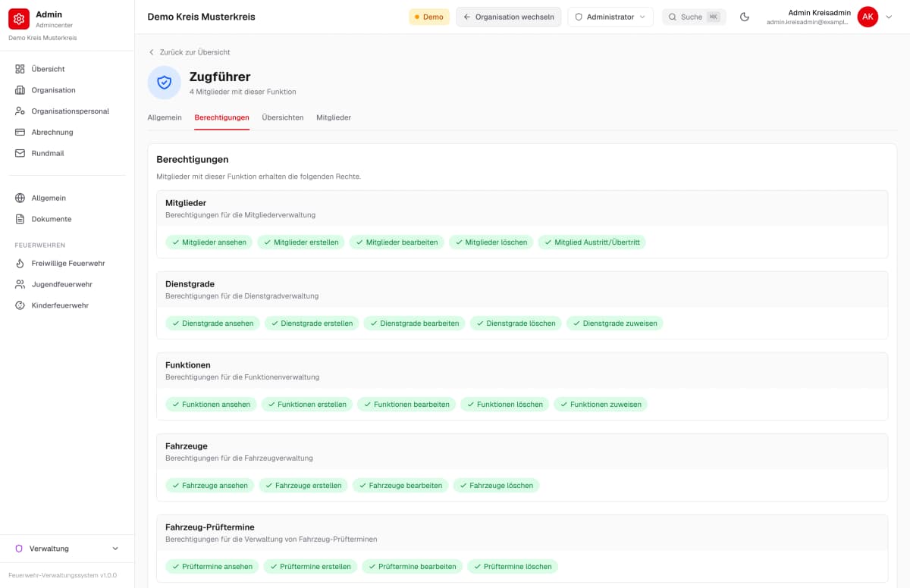Select the Berechtigungen tab
Viewport: 910px width, 588px height.
(x=222, y=117)
